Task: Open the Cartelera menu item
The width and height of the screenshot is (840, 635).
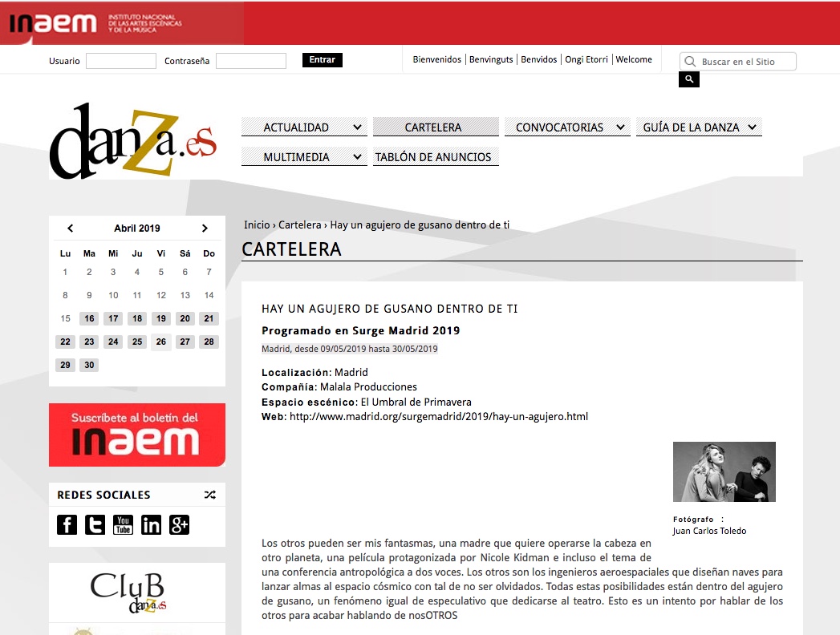Action: pyautogui.click(x=435, y=127)
